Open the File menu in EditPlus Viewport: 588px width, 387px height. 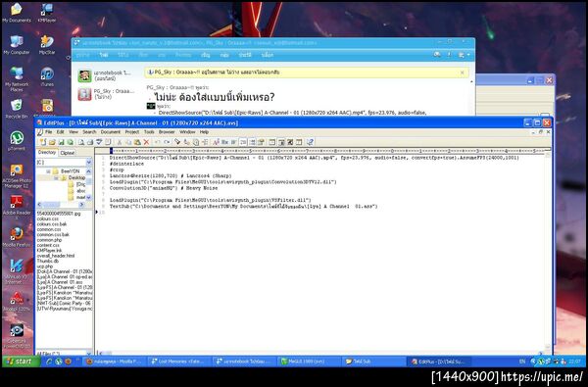click(x=49, y=132)
